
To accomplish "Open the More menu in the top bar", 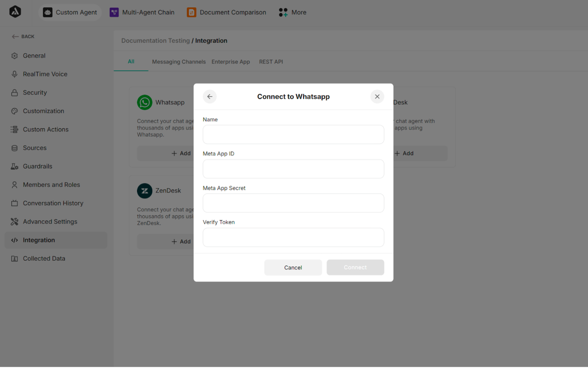I will [x=292, y=12].
